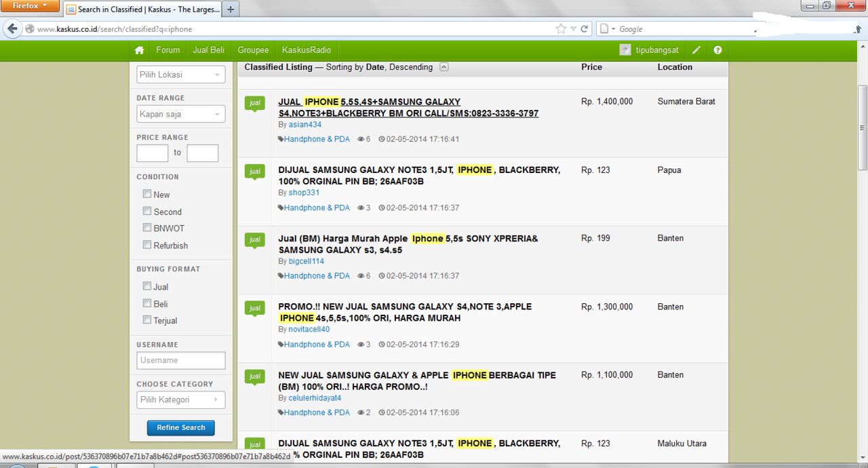Click green jual tag on celulerhidayat4 listing
This screenshot has width=868, height=468.
tap(255, 376)
